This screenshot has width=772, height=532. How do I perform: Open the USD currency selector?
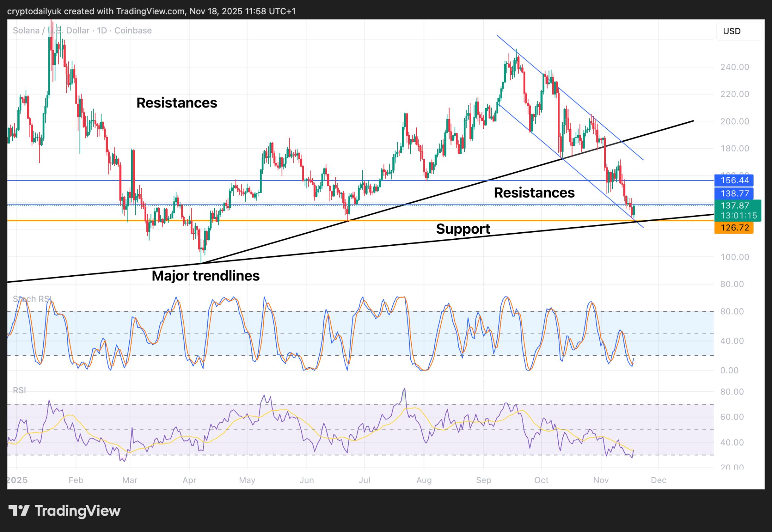point(738,31)
